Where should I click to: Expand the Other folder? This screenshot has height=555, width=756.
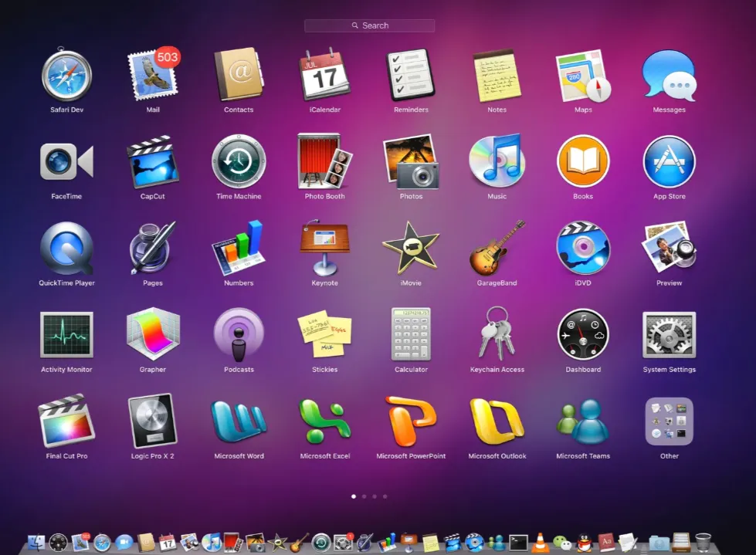coord(670,421)
